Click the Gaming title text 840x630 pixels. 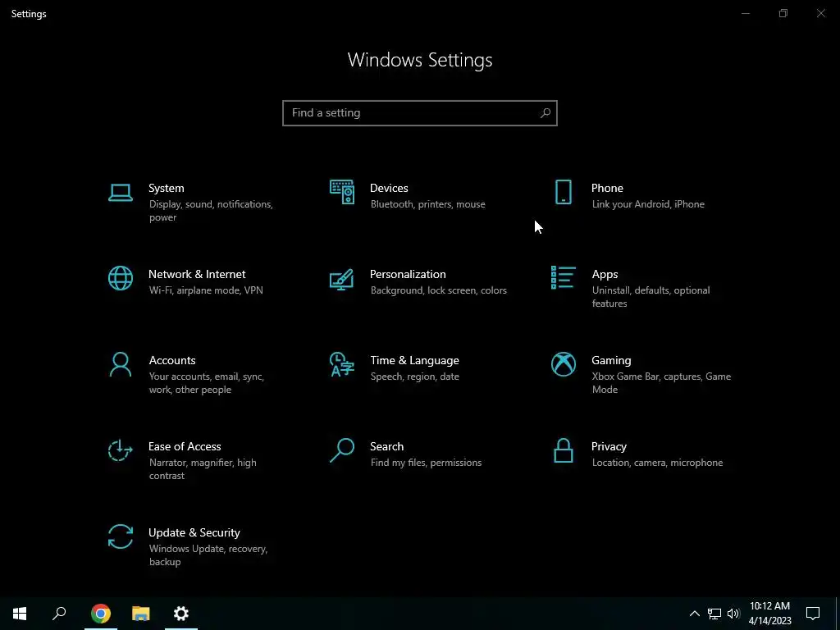[x=611, y=361]
